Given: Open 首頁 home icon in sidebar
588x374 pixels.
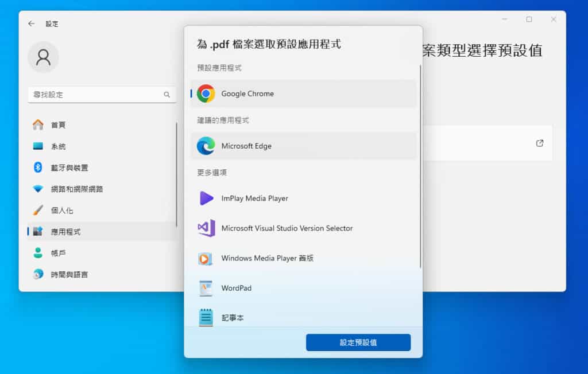Looking at the screenshot, I should pos(38,124).
